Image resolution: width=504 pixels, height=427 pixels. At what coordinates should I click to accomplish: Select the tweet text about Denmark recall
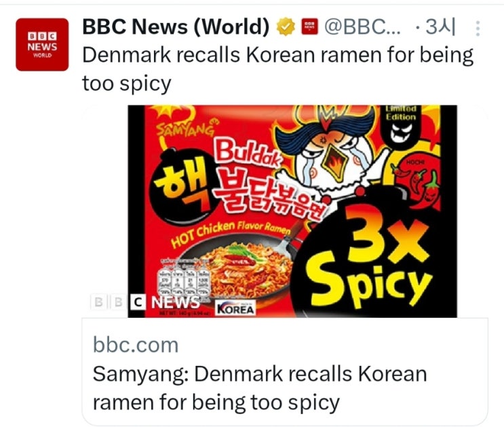(x=277, y=69)
